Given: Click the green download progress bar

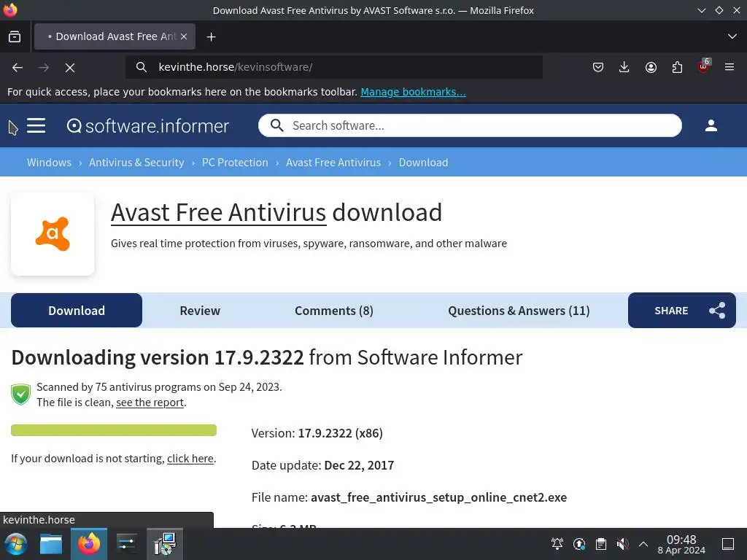Looking at the screenshot, I should [x=113, y=430].
